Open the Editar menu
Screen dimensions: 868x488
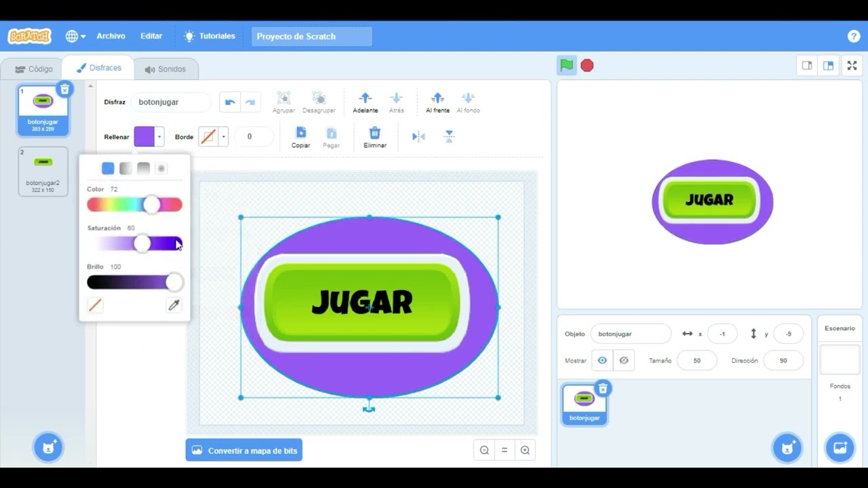point(151,36)
